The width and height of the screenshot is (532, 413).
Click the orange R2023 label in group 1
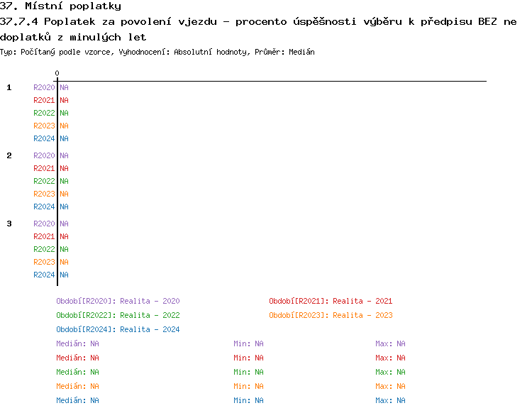coord(44,126)
